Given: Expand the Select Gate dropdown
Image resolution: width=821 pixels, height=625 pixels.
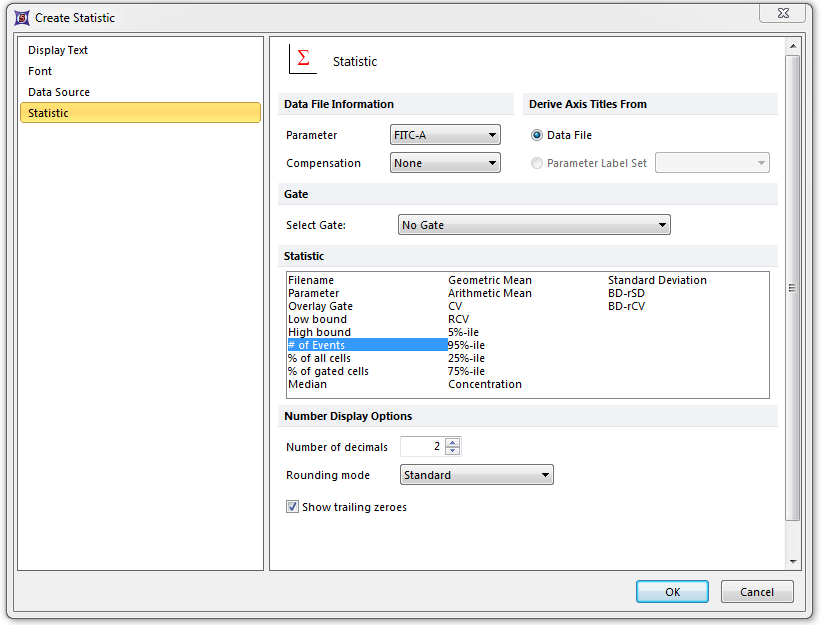Looking at the screenshot, I should click(534, 225).
